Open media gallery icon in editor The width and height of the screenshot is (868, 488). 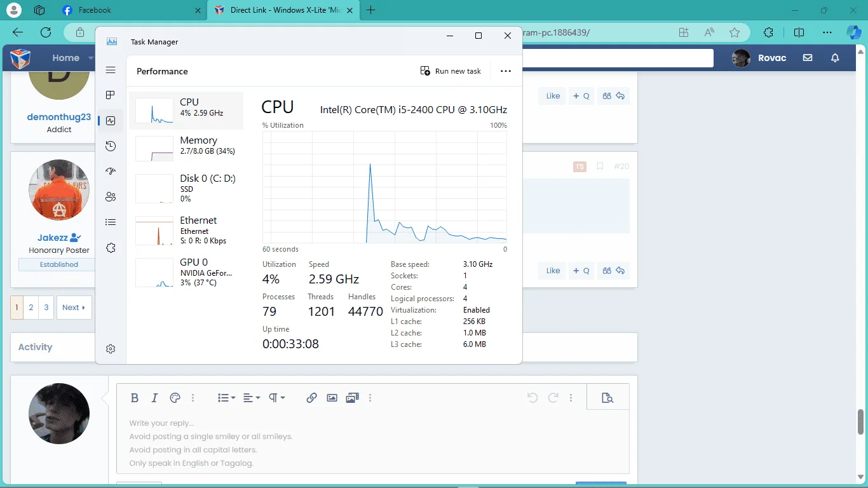353,398
